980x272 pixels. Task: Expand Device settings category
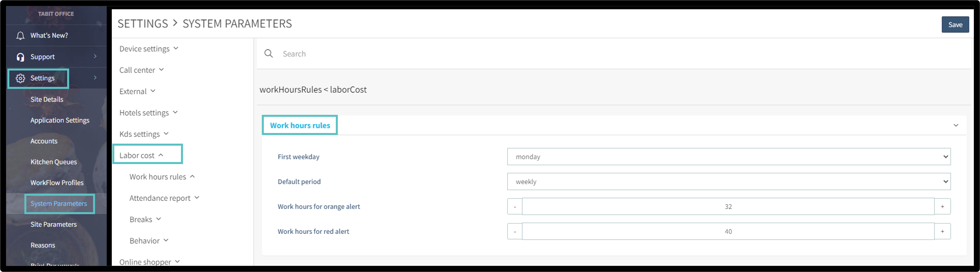point(148,49)
